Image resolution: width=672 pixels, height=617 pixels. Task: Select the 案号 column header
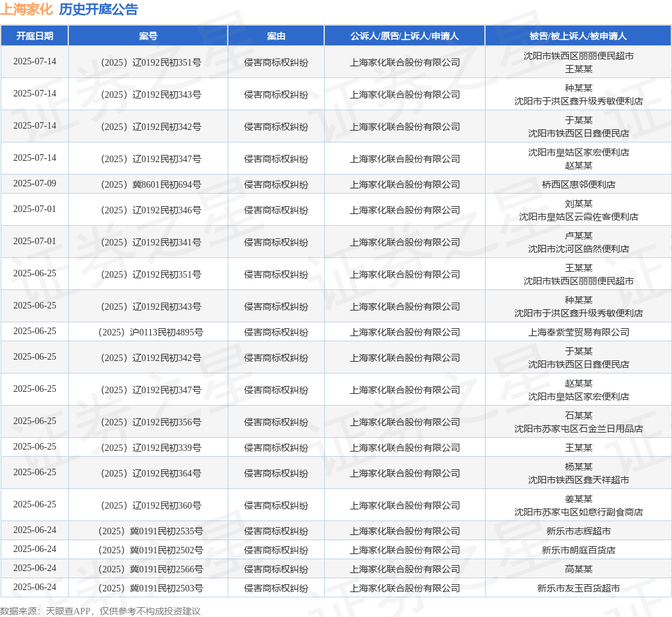pyautogui.click(x=148, y=36)
